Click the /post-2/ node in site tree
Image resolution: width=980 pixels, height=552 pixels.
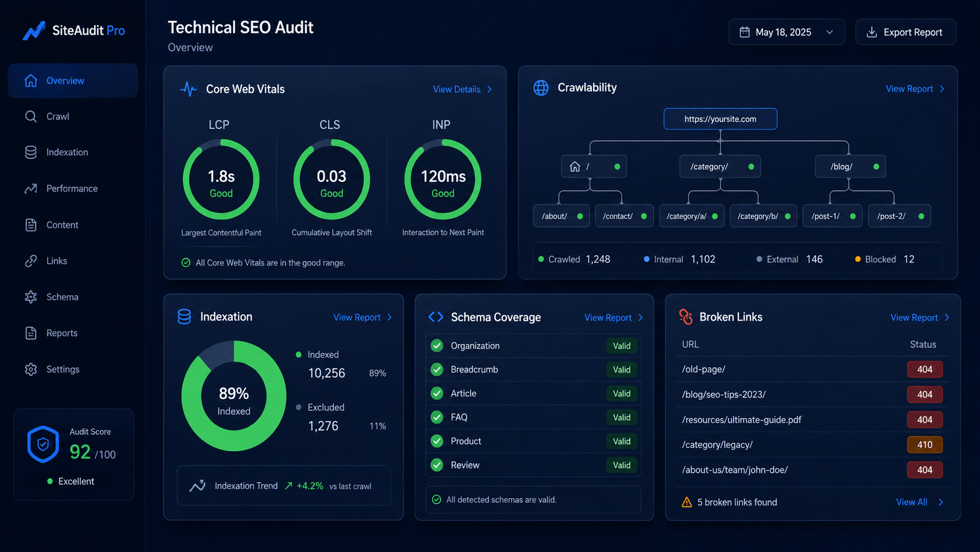[899, 216]
